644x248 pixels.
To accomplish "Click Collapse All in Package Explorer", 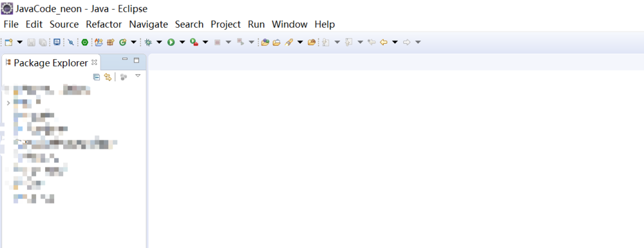I will click(97, 77).
